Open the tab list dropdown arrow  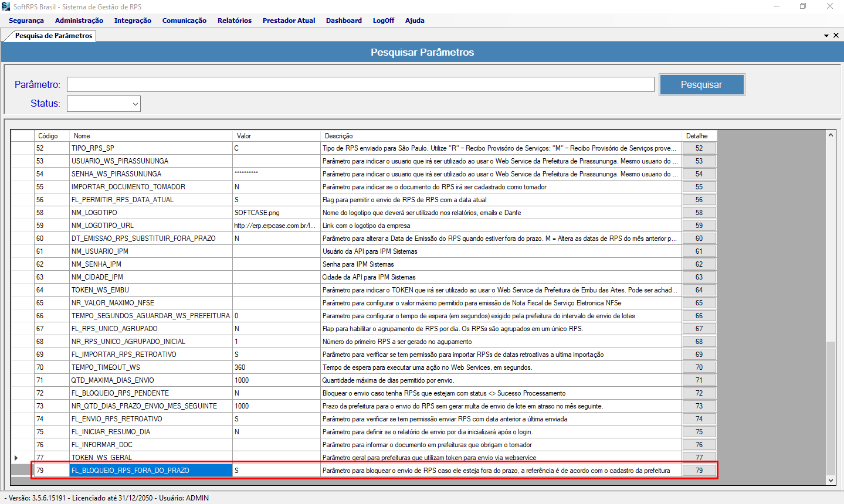(826, 36)
